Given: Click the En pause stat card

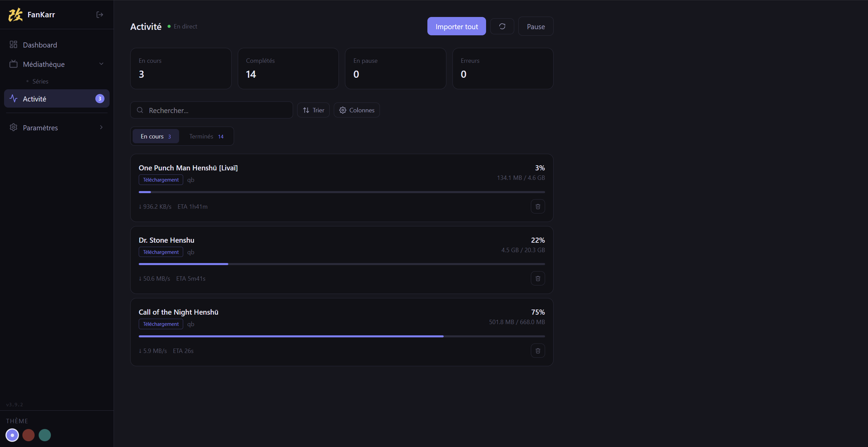Looking at the screenshot, I should point(396,69).
